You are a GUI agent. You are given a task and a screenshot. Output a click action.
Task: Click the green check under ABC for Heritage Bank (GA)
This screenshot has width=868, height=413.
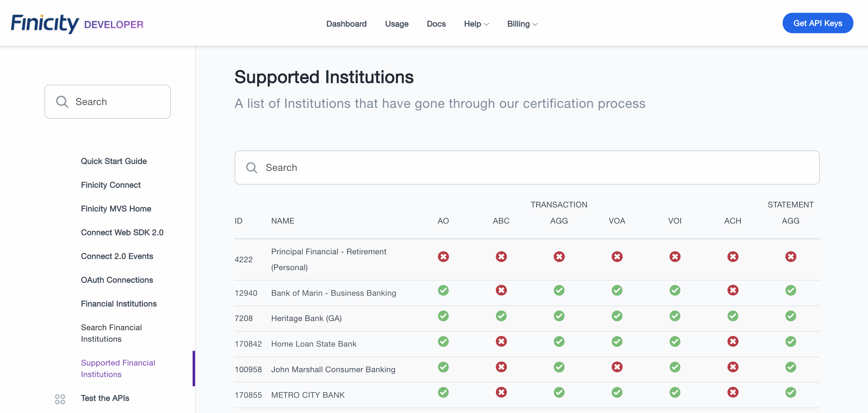501,316
